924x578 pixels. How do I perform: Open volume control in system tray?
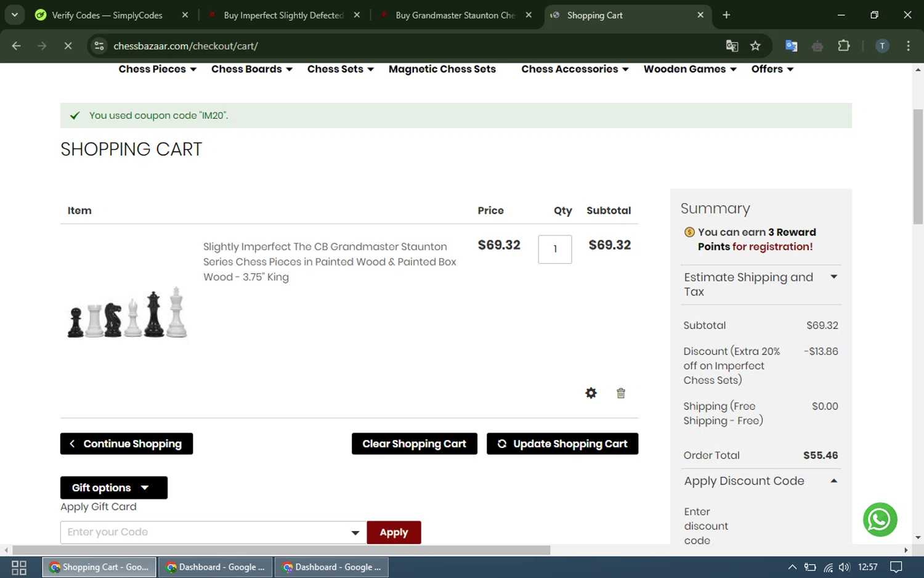tap(844, 567)
